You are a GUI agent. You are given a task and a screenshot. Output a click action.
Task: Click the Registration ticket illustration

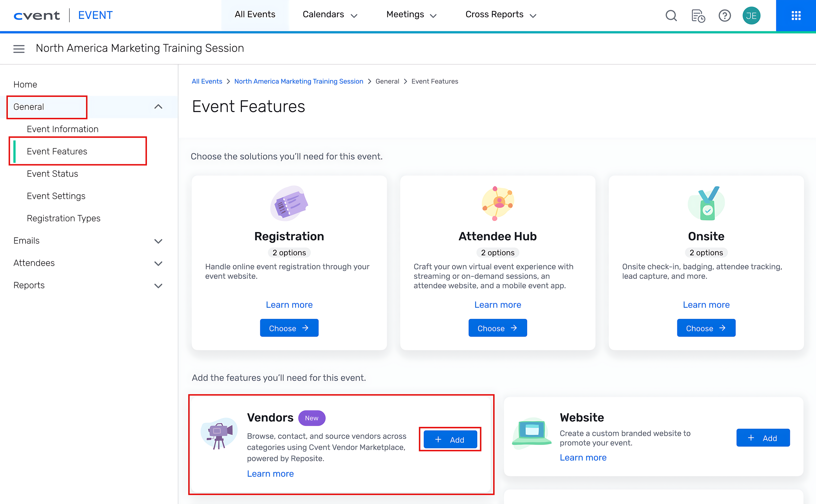point(289,203)
